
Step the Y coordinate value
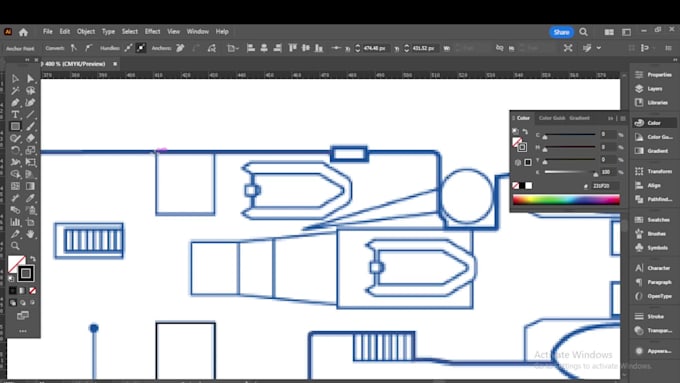tap(407, 48)
